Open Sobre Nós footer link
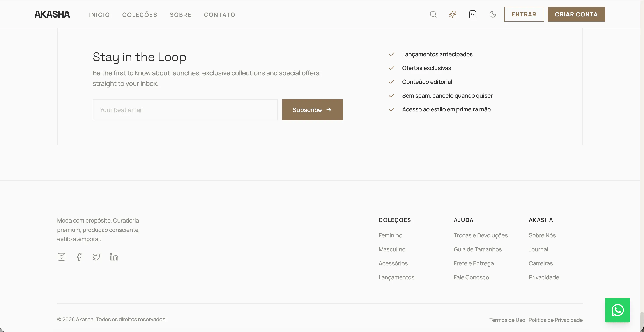The image size is (644, 332). (542, 235)
